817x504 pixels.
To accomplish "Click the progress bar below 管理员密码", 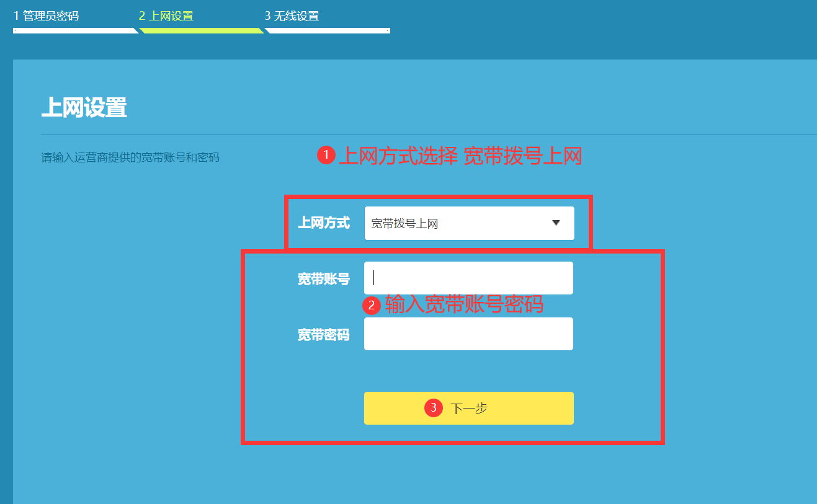I will coord(74,28).
